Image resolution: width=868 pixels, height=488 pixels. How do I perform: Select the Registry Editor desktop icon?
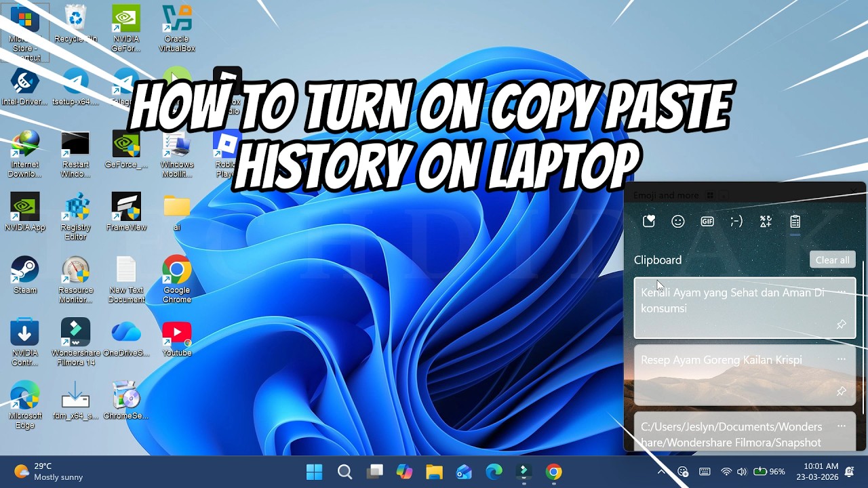tap(75, 218)
